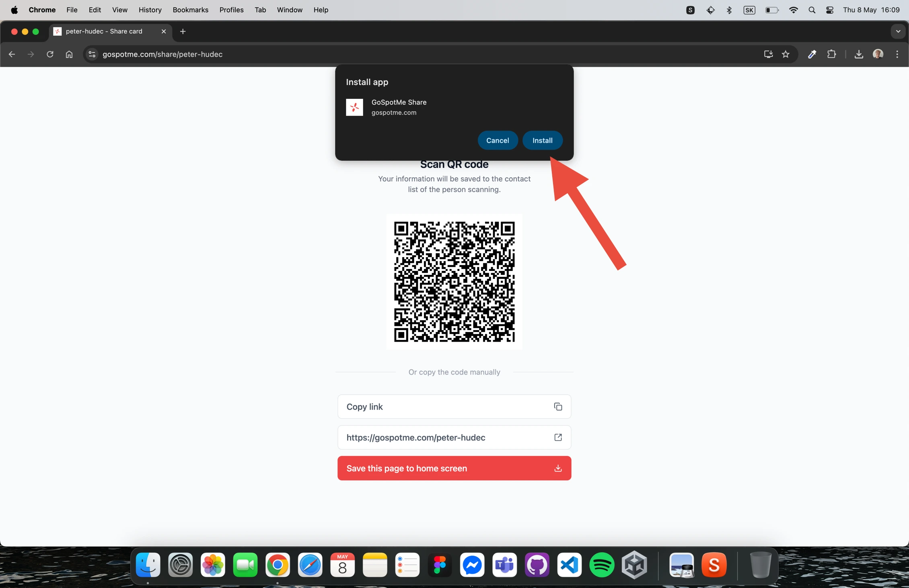Open GitHub Desktop from the Dock
Image resolution: width=909 pixels, height=588 pixels.
(537, 565)
